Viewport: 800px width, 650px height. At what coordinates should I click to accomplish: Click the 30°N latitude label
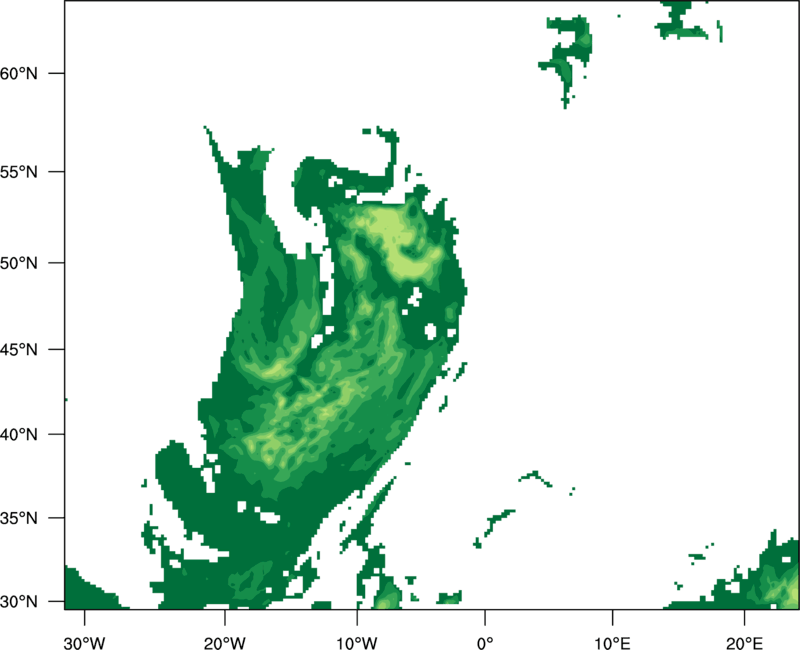19,602
